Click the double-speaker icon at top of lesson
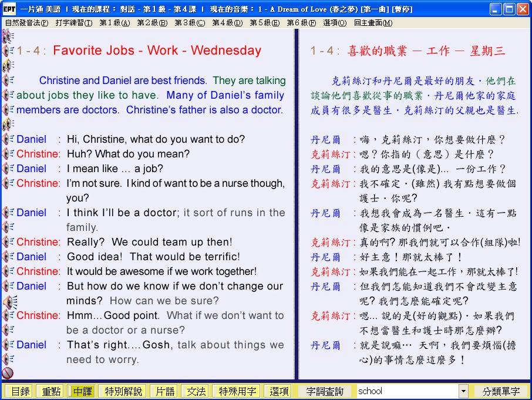This screenshot has height=400, width=532. 7,36
